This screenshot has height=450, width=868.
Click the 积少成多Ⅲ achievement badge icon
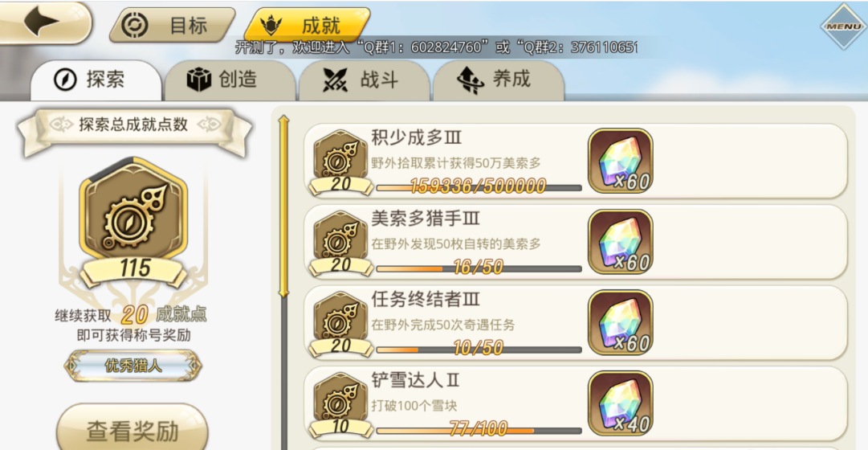pos(340,162)
